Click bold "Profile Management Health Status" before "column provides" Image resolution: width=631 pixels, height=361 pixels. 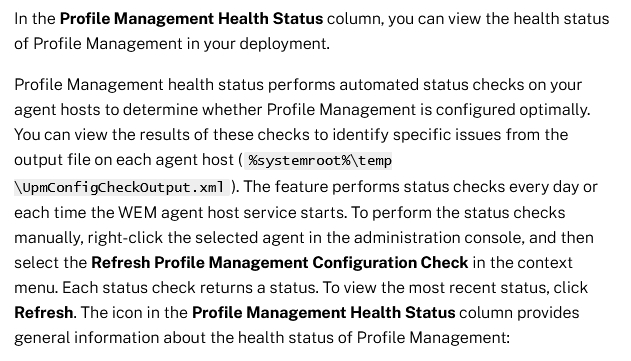click(x=324, y=312)
